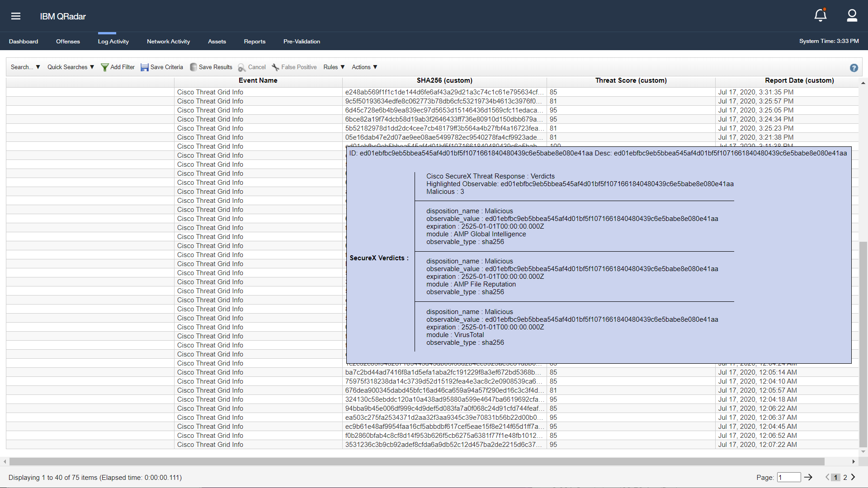868x488 pixels.
Task: Click the blue help question mark icon
Action: [x=854, y=68]
